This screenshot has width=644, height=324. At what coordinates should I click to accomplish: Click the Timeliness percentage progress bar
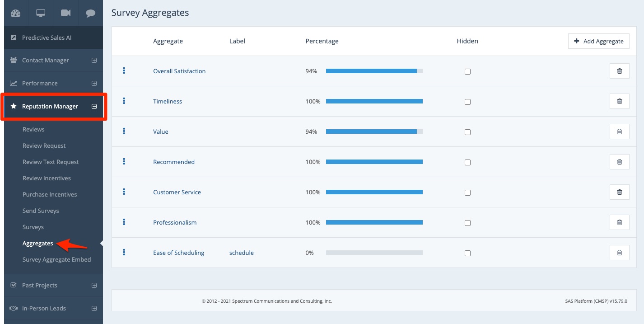[x=374, y=101]
